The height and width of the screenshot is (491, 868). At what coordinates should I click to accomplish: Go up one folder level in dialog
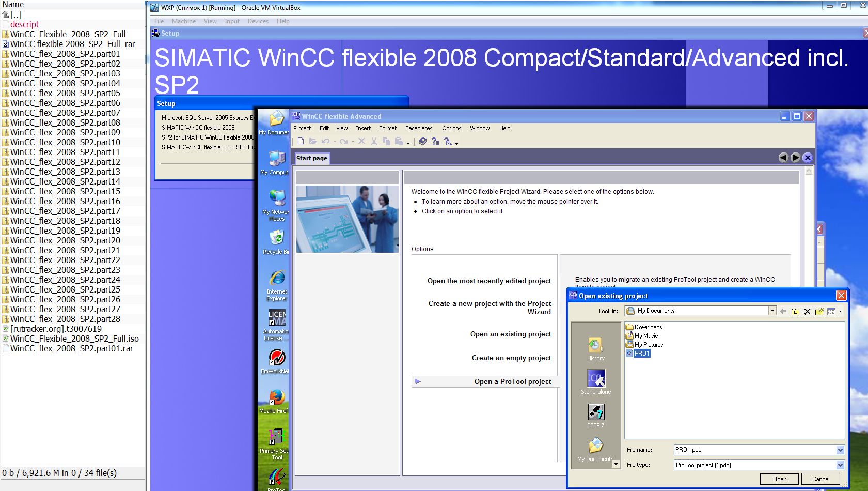pos(795,311)
